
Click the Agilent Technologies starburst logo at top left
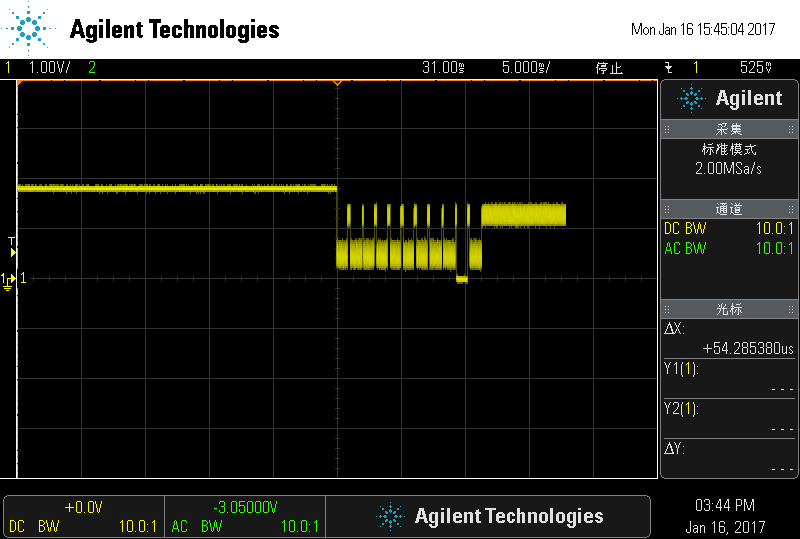pos(29,28)
